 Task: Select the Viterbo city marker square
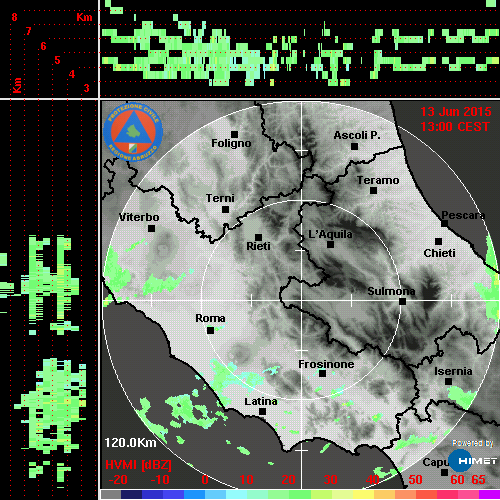pyautogui.click(x=151, y=229)
